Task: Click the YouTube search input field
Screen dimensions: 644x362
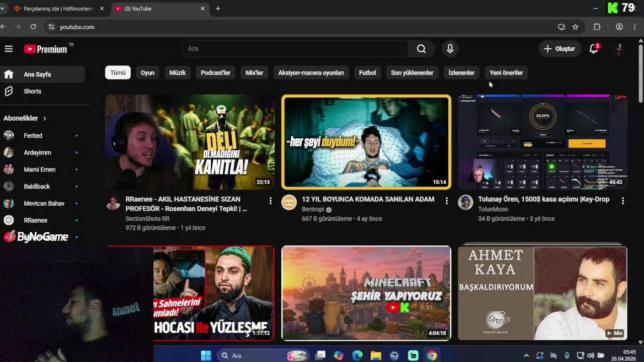Action: (x=294, y=49)
